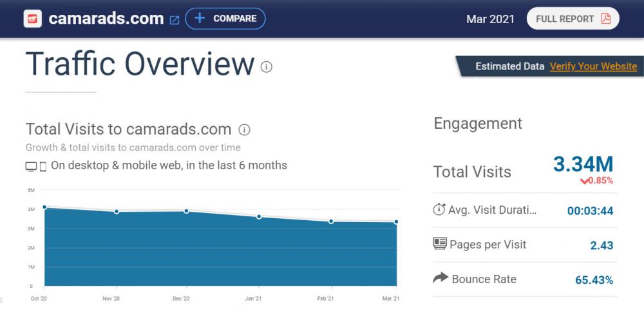Select the Jan '21 data point on chart

pyautogui.click(x=259, y=216)
